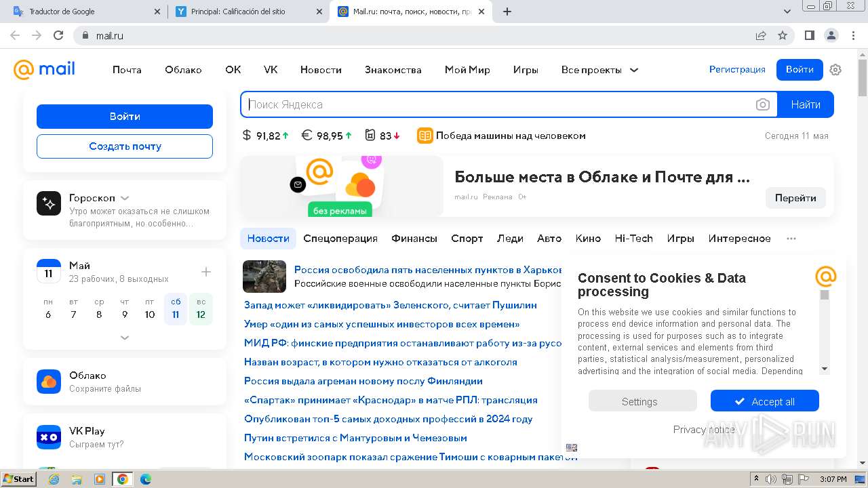Open the dollar rate 91,82
The height and width of the screenshot is (488, 868).
coord(266,136)
